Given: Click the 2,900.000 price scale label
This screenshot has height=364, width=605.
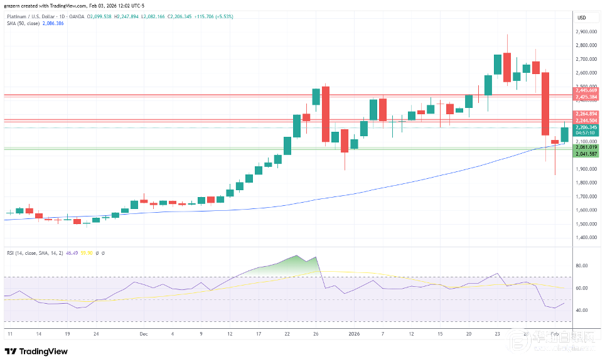Looking at the screenshot, I should 586,31.
